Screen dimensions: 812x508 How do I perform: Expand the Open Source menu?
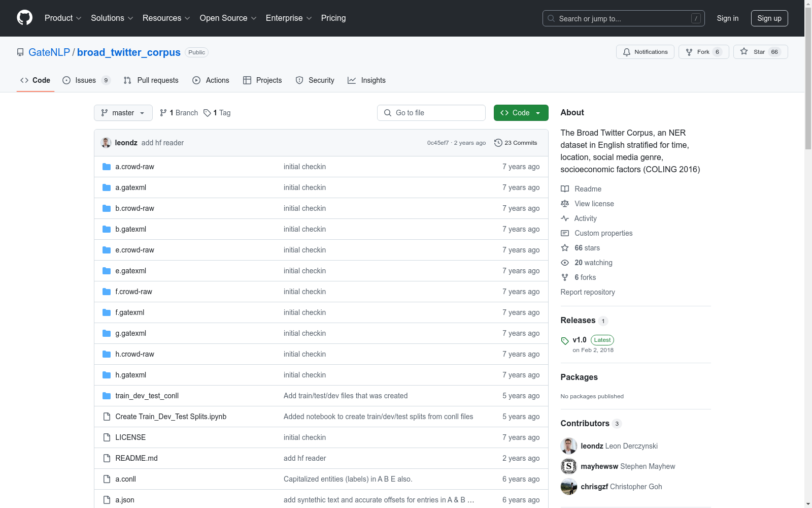228,18
